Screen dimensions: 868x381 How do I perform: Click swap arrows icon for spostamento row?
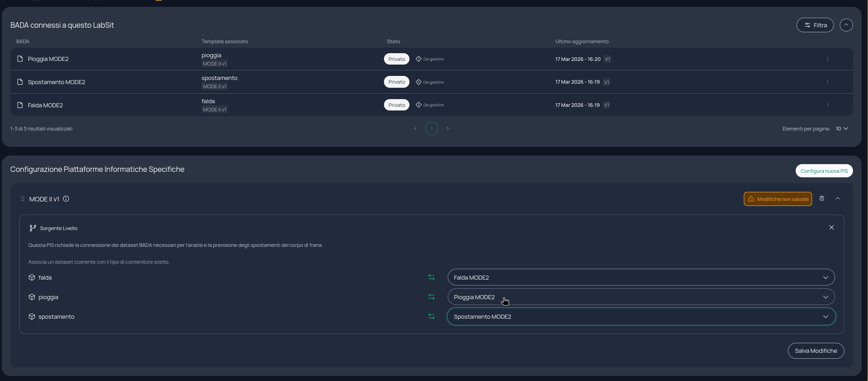coord(431,316)
